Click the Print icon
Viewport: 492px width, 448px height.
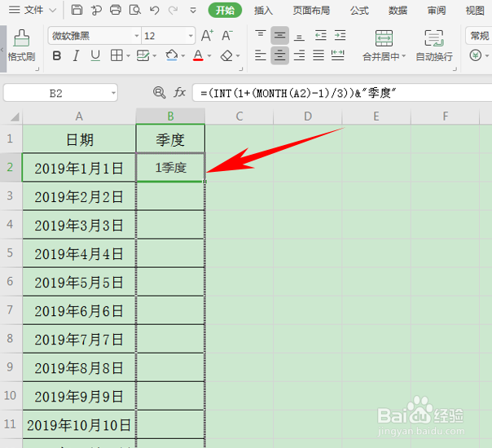[116, 10]
